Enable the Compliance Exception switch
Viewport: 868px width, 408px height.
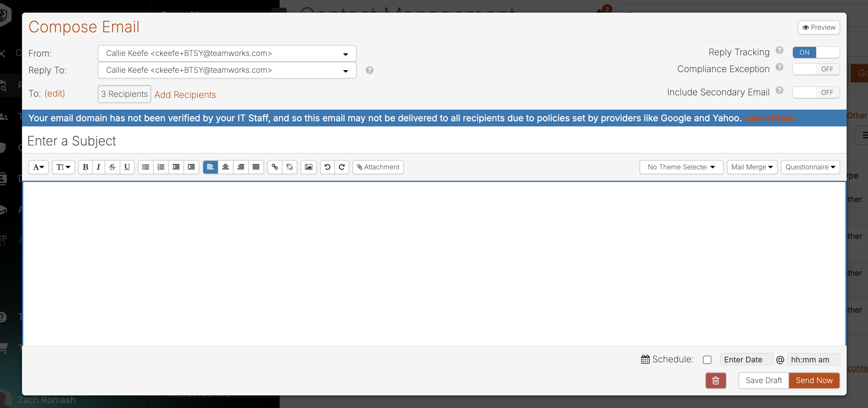coord(816,69)
